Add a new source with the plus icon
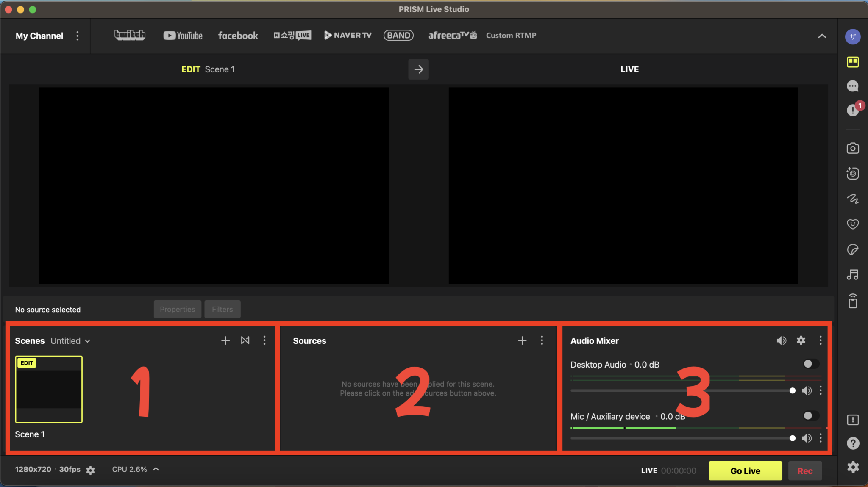Screen dimensions: 868x487 (x=522, y=340)
